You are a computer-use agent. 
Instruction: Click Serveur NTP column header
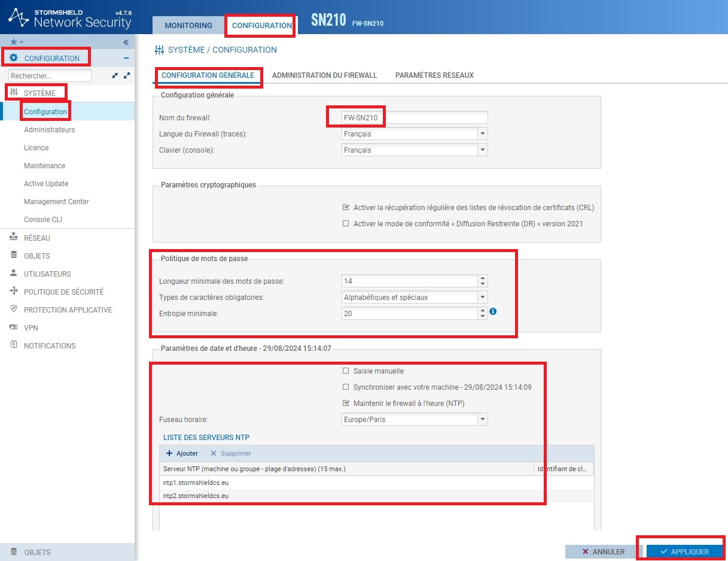coord(346,469)
